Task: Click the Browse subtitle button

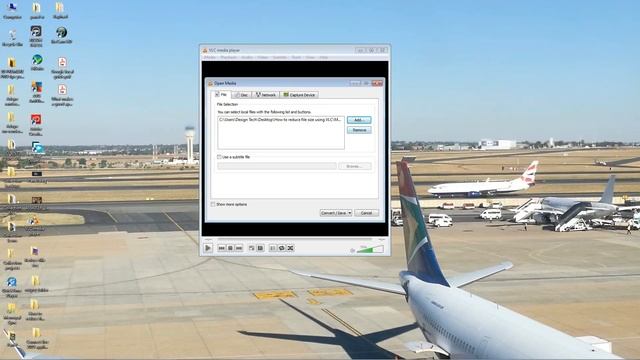Action: tap(355, 166)
